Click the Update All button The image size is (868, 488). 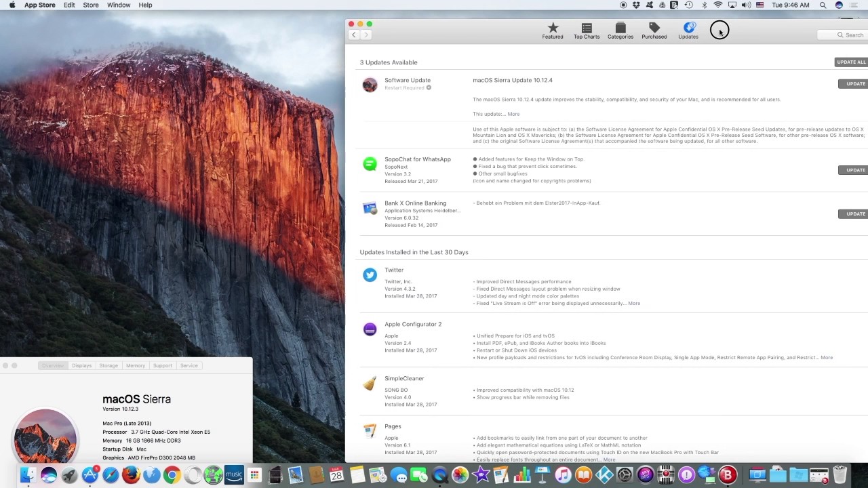point(851,62)
